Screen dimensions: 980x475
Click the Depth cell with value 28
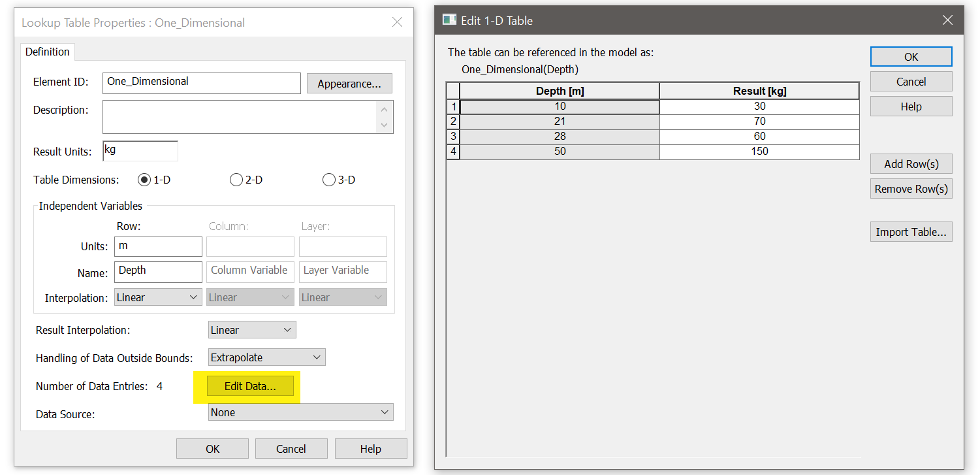(x=560, y=137)
